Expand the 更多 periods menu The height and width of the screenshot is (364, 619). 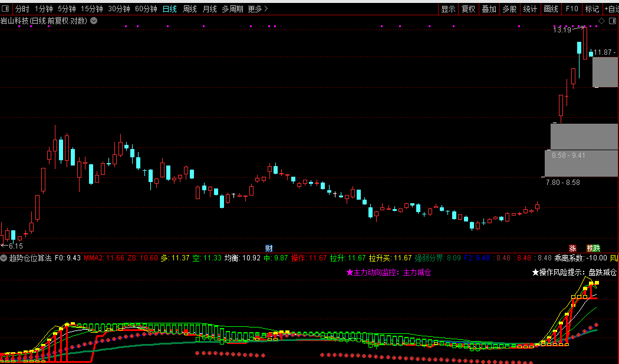click(258, 9)
